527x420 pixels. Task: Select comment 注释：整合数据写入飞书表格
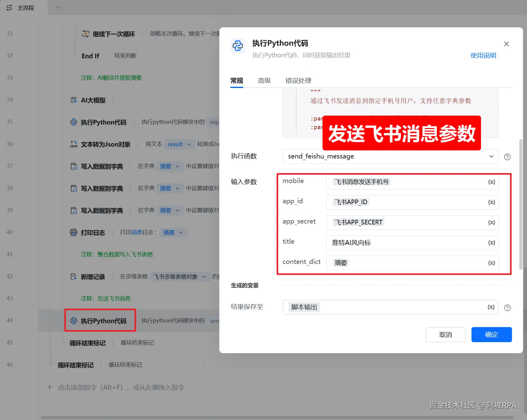tap(117, 254)
